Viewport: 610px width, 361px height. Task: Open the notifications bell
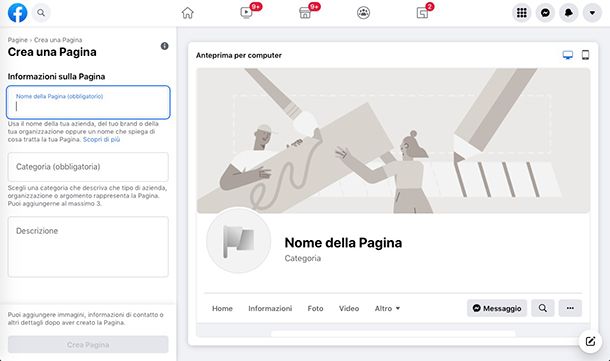pos(569,13)
